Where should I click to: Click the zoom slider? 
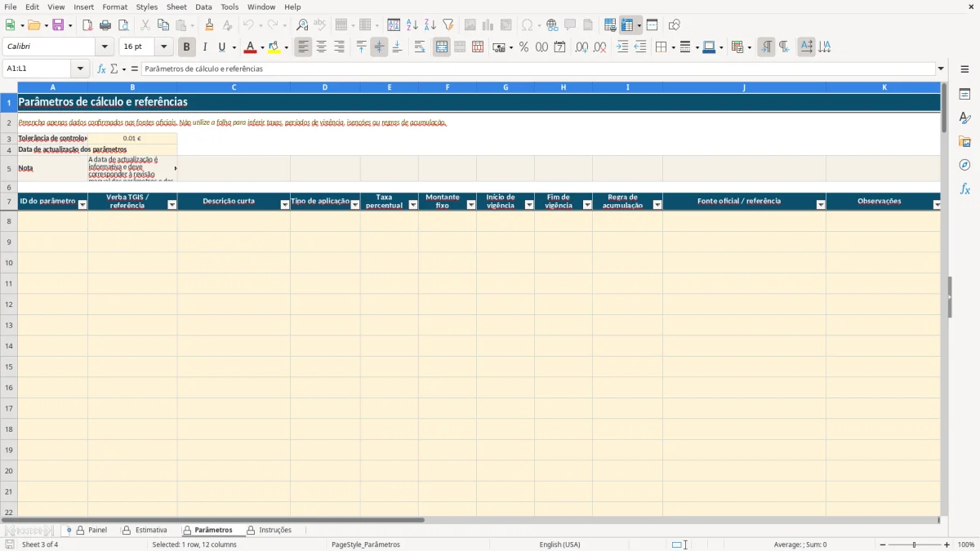tap(915, 544)
